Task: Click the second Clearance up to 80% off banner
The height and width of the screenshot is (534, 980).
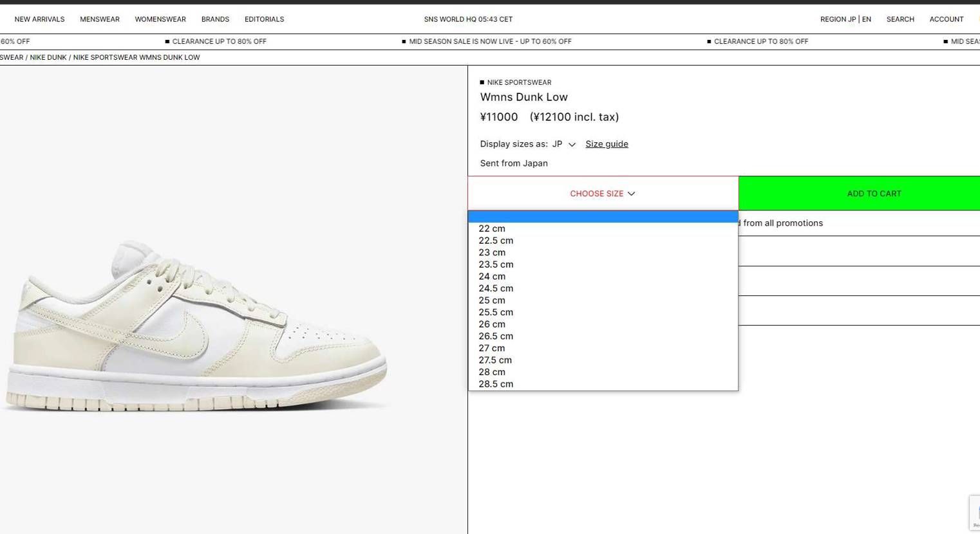Action: (x=760, y=41)
